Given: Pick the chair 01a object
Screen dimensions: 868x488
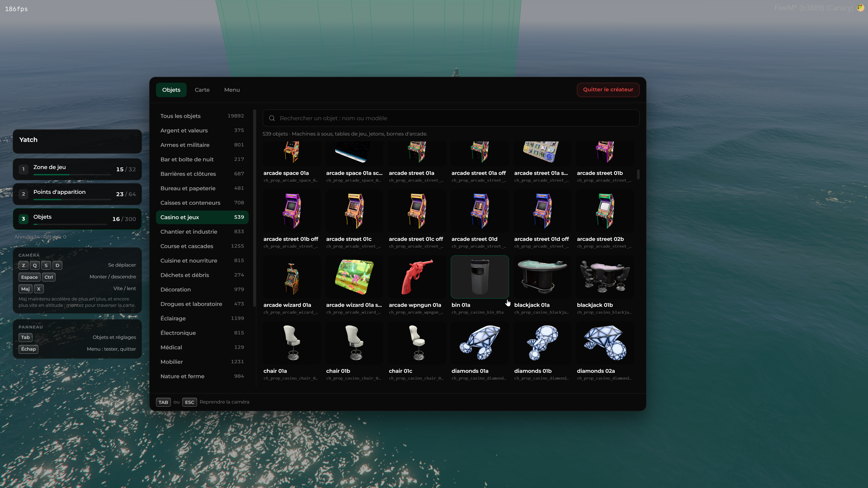Looking at the screenshot, I should coord(291,343).
